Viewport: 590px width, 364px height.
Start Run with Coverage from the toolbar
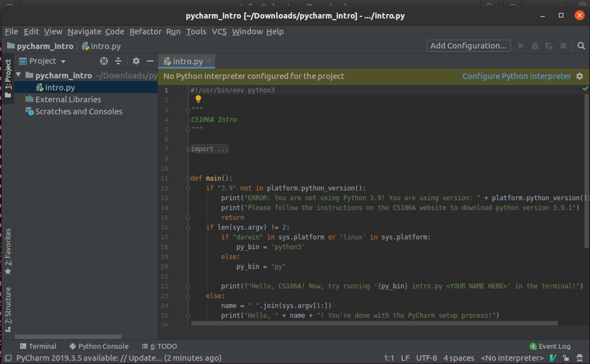click(x=549, y=46)
